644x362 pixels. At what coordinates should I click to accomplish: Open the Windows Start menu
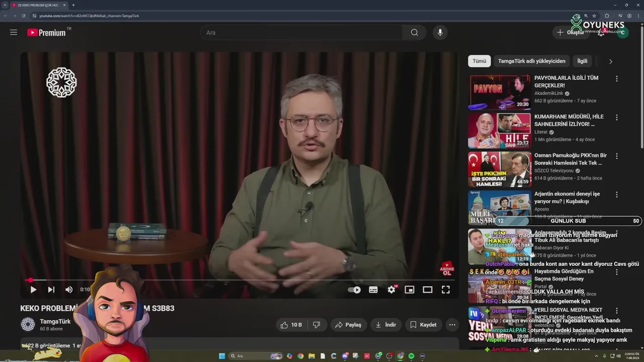222,356
